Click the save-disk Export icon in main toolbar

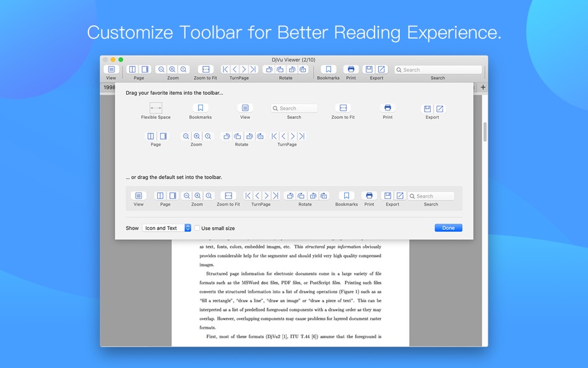click(x=369, y=69)
